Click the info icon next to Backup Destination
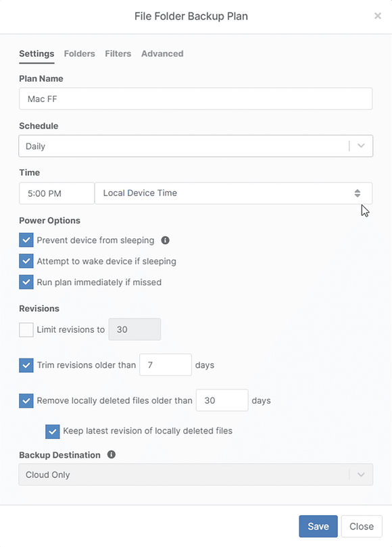The image size is (392, 547). 111,455
